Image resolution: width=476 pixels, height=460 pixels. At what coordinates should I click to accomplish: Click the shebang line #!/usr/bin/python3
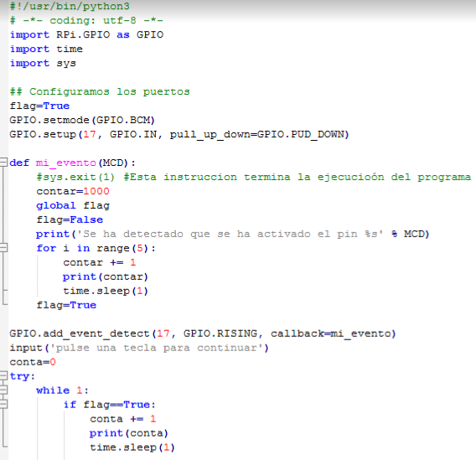pyautogui.click(x=70, y=6)
